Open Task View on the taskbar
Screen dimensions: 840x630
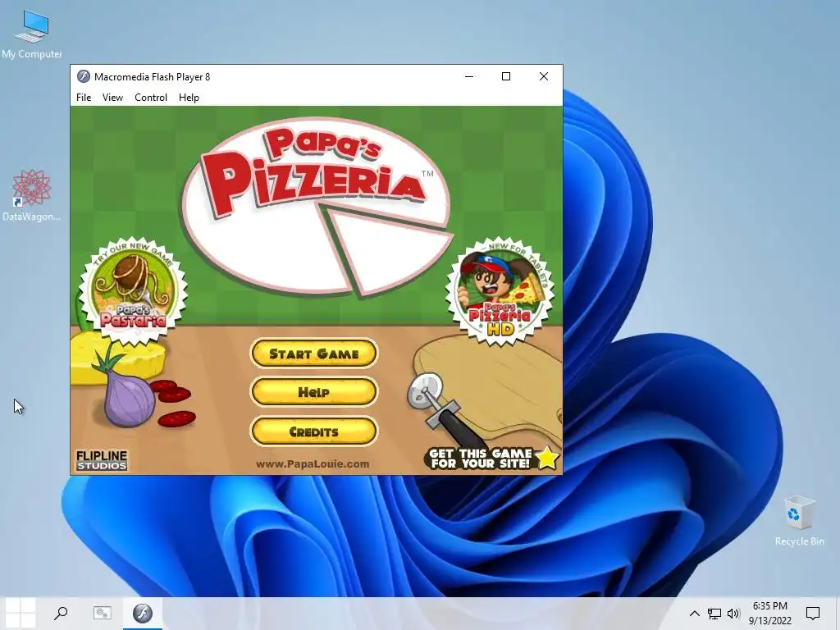(102, 613)
